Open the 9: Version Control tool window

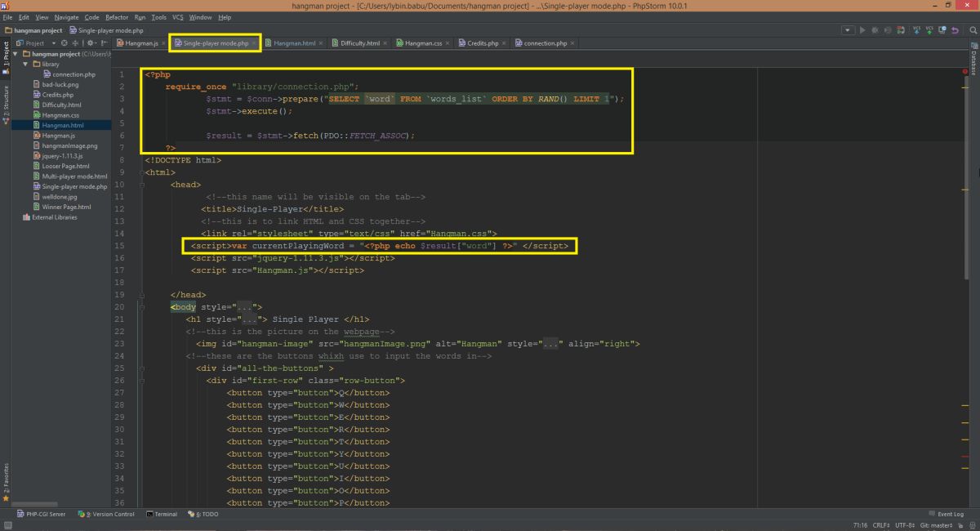(106, 515)
